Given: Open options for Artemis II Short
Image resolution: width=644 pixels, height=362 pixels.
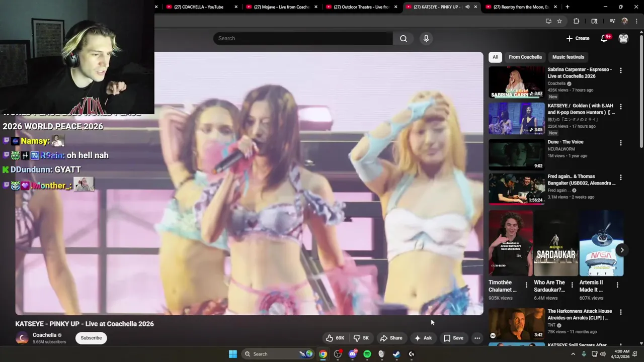Looking at the screenshot, I should (617, 285).
